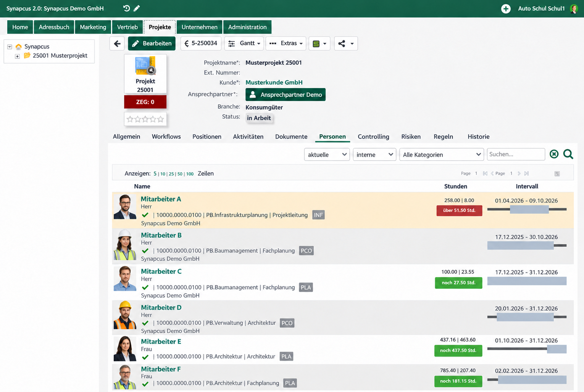The width and height of the screenshot is (584, 392).
Task: Click the pencil icon beside the company name
Action: point(137,8)
